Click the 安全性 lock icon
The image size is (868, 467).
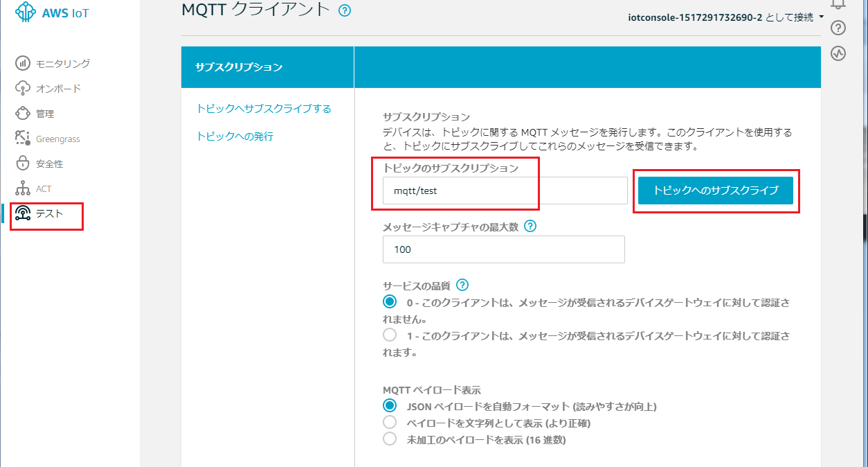click(x=23, y=164)
